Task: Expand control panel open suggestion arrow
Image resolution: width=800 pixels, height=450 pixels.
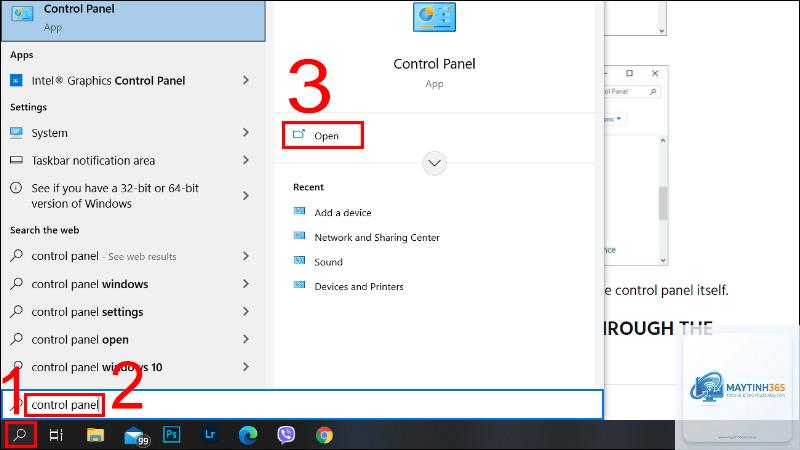Action: click(x=246, y=339)
